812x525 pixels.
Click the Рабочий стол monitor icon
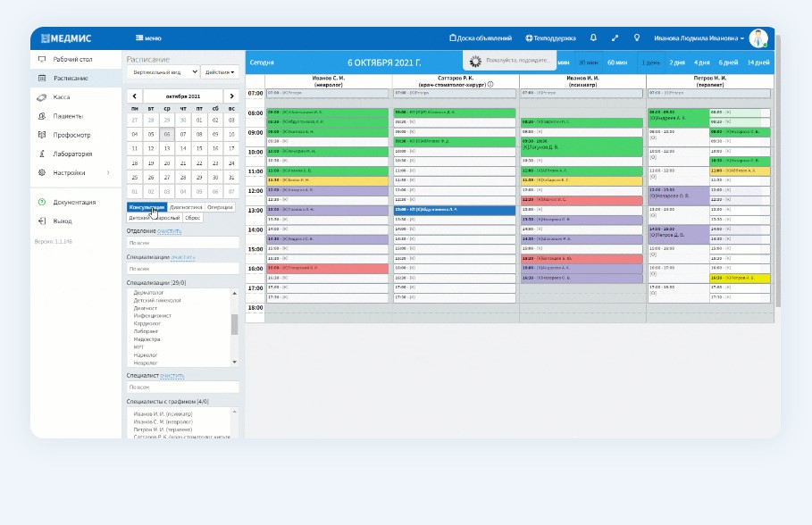click(x=42, y=59)
